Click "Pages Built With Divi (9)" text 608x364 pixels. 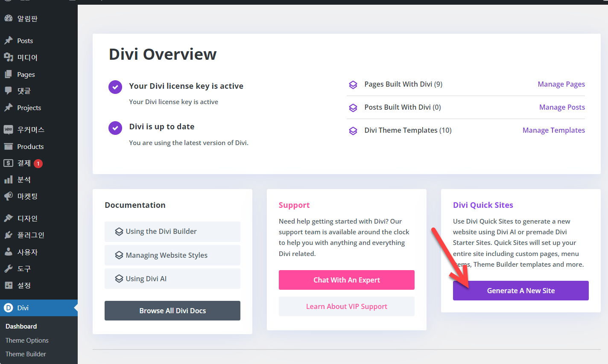[x=403, y=84]
